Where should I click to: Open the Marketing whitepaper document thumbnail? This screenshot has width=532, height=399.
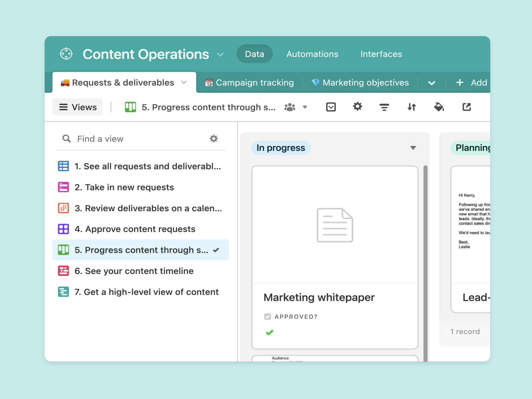(x=335, y=225)
